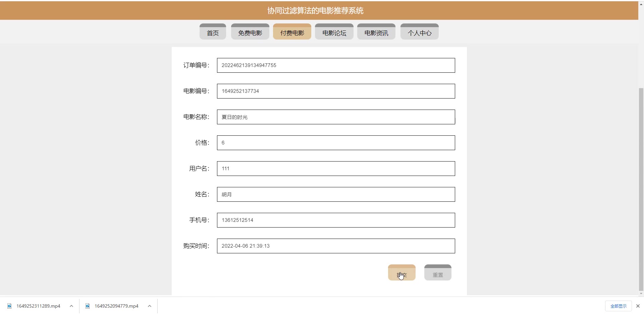Close the downloads bar
The height and width of the screenshot is (315, 644).
638,306
